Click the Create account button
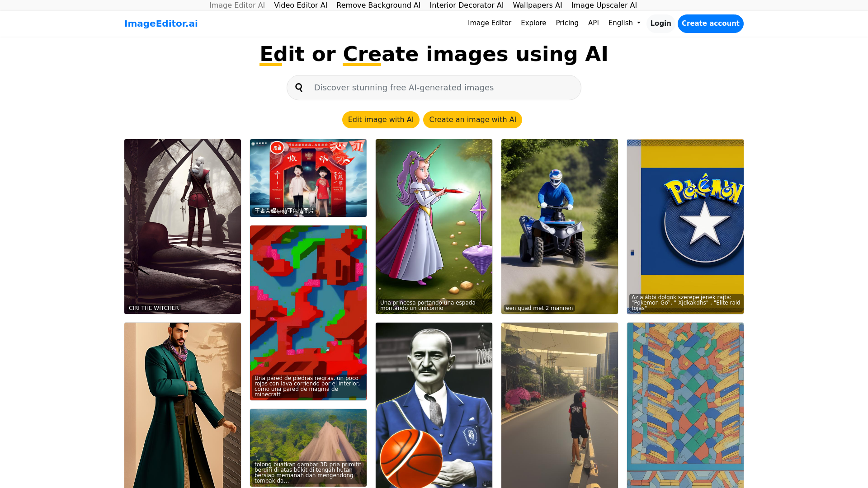The image size is (868, 488). (710, 23)
